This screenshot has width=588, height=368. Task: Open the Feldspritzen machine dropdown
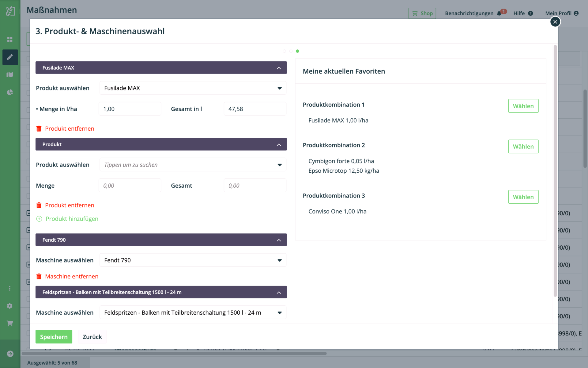point(193,312)
